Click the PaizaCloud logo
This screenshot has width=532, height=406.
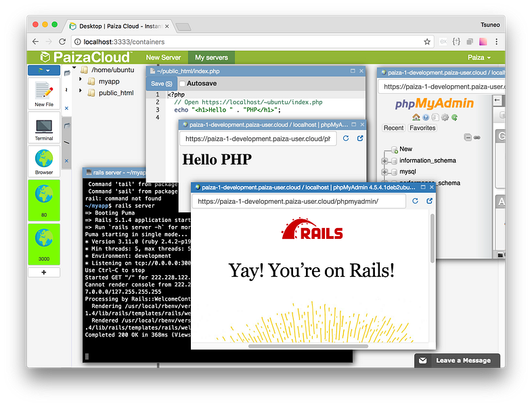point(85,58)
